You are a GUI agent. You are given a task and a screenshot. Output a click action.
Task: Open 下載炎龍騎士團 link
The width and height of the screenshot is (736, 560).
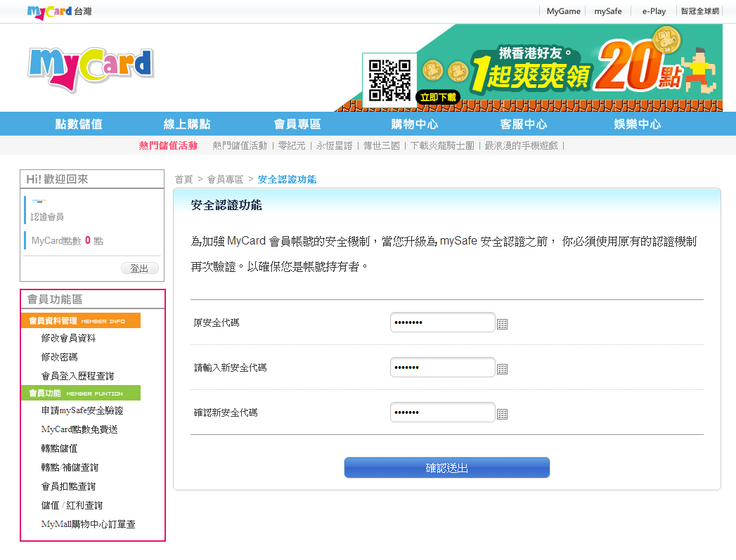(x=442, y=145)
